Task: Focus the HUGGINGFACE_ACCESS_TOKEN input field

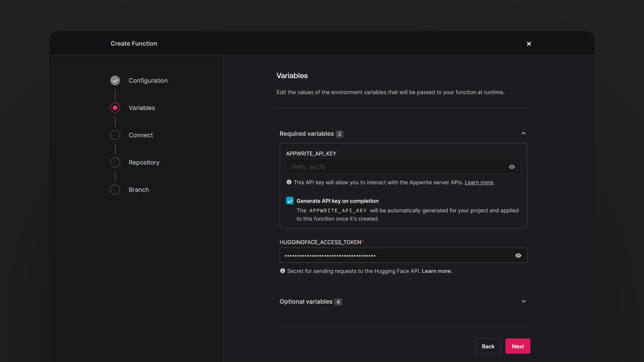Action: point(392,255)
